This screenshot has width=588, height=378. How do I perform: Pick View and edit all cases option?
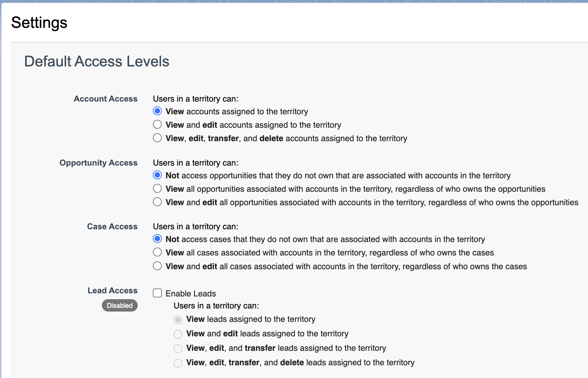click(x=157, y=266)
